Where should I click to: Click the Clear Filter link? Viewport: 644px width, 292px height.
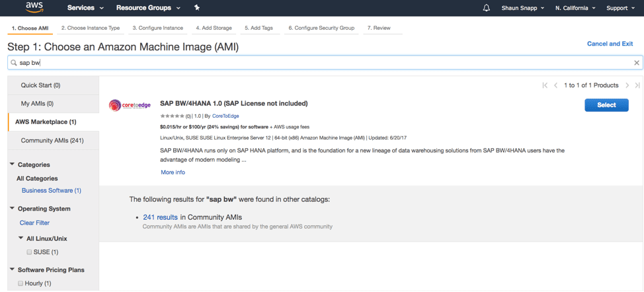click(x=34, y=223)
